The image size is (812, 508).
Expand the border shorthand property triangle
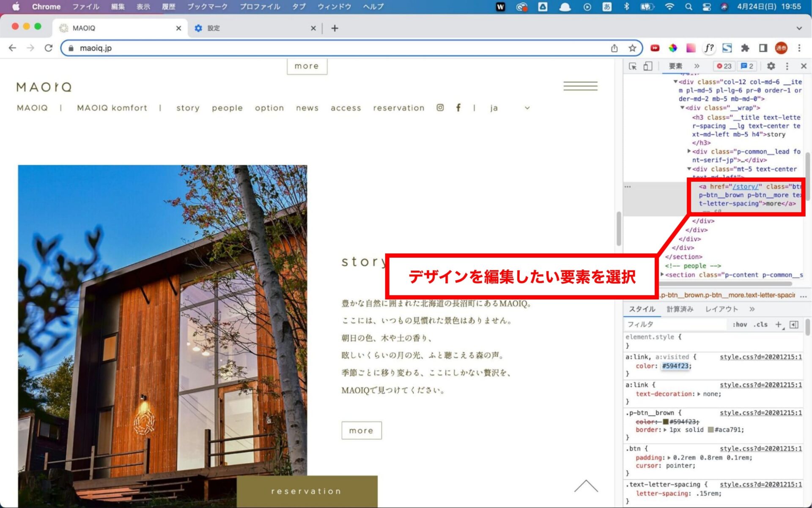(665, 430)
